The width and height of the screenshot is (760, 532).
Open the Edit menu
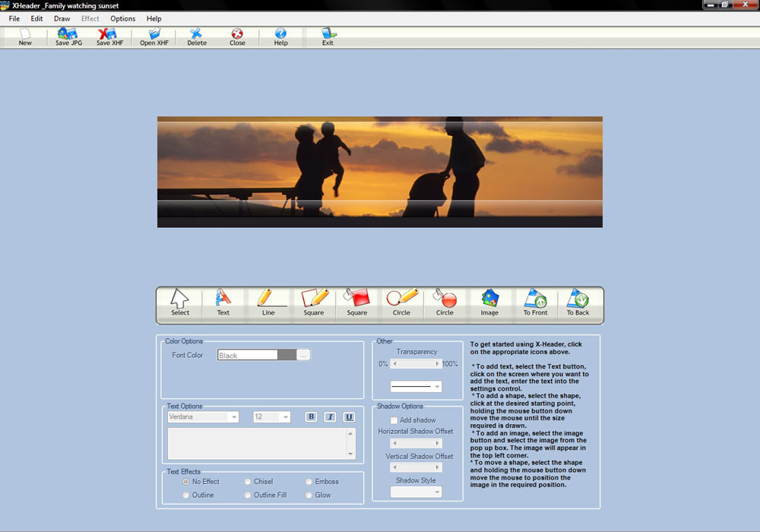(36, 18)
